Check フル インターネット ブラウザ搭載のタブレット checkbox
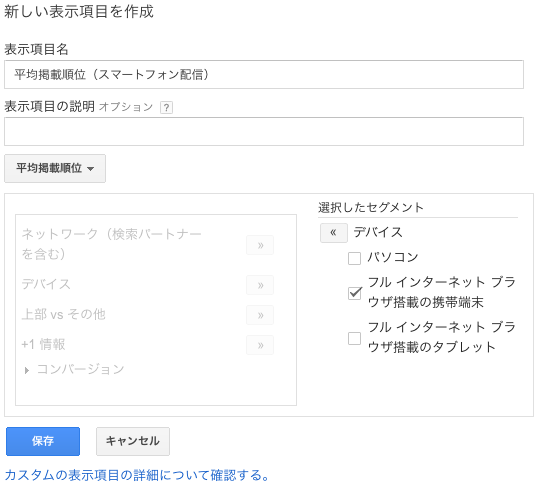The image size is (541, 486). click(x=354, y=338)
